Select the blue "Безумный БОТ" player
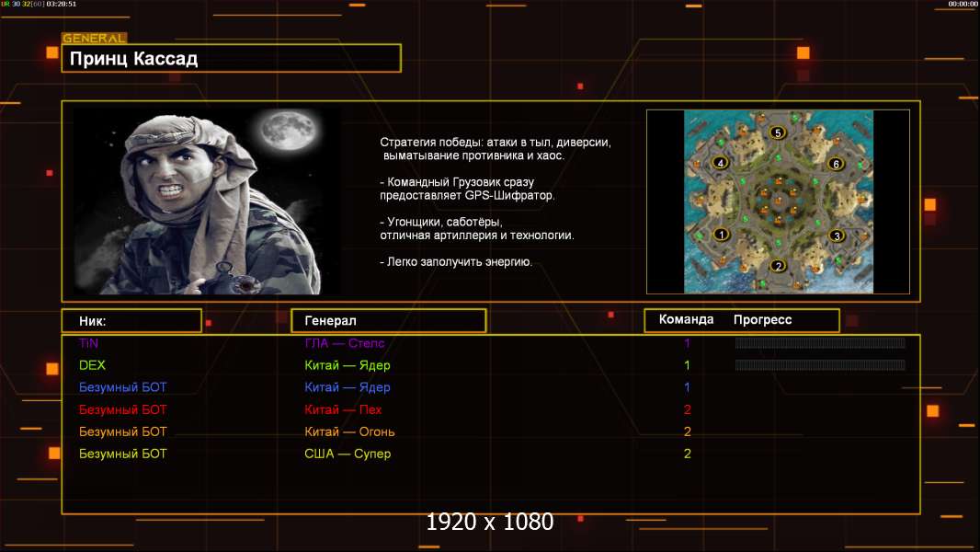 (x=122, y=387)
